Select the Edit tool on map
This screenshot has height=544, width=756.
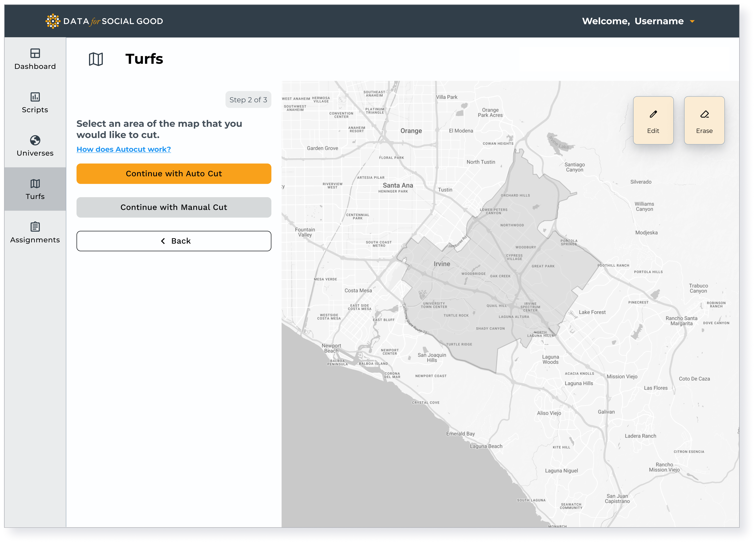click(x=653, y=120)
